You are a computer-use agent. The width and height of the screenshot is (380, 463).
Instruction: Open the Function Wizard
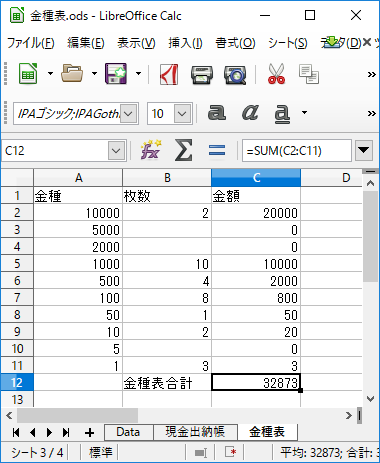point(151,150)
